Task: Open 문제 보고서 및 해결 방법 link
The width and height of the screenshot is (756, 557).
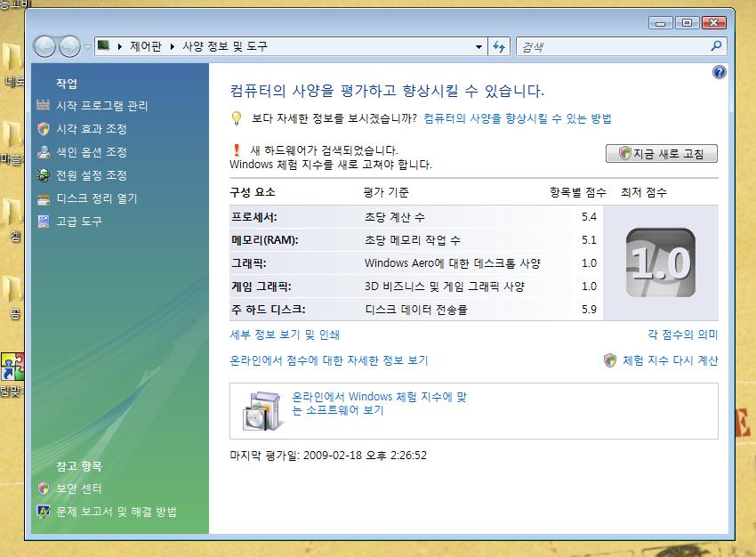Action: pos(117,512)
